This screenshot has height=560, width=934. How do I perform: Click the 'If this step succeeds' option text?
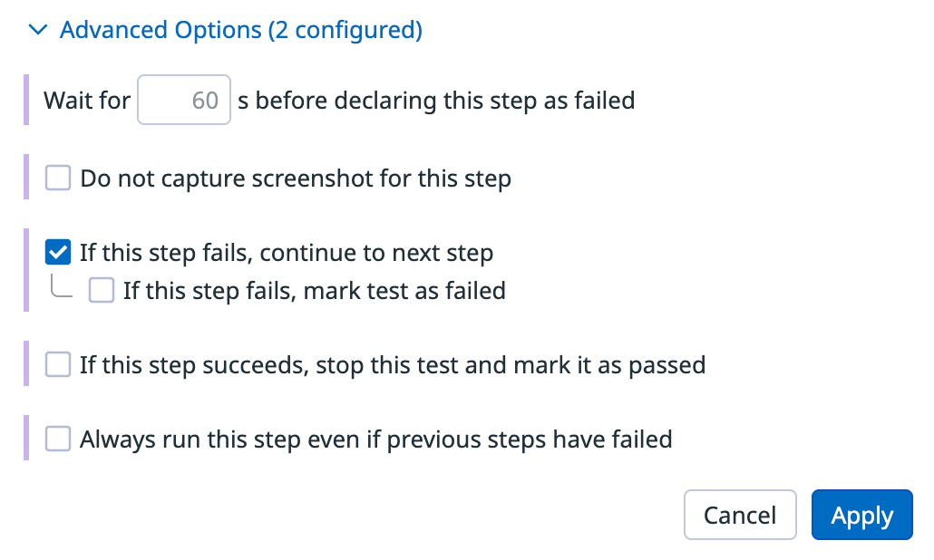(x=392, y=365)
